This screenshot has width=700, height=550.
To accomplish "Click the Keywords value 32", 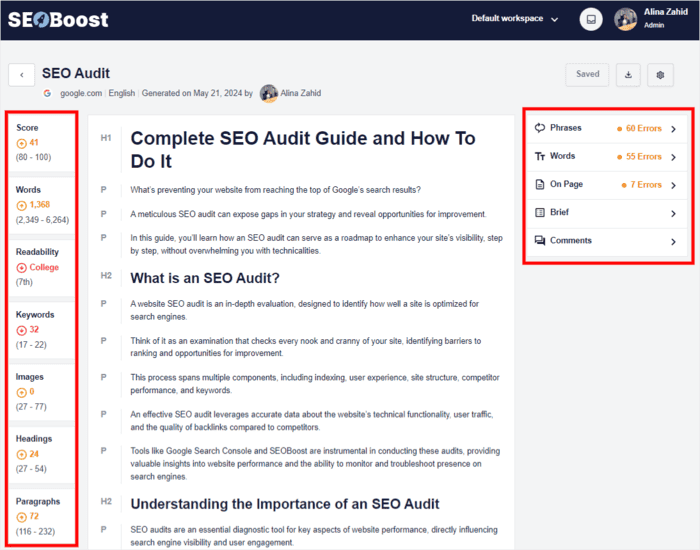I will [34, 330].
